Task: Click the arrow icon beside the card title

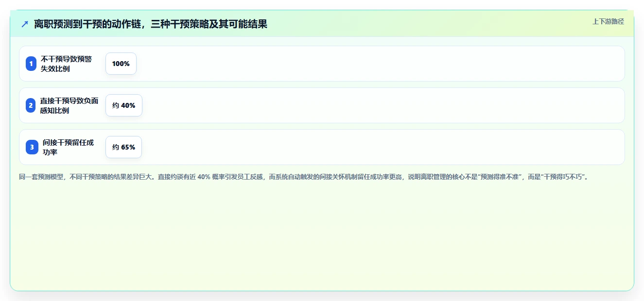Action: (x=25, y=24)
